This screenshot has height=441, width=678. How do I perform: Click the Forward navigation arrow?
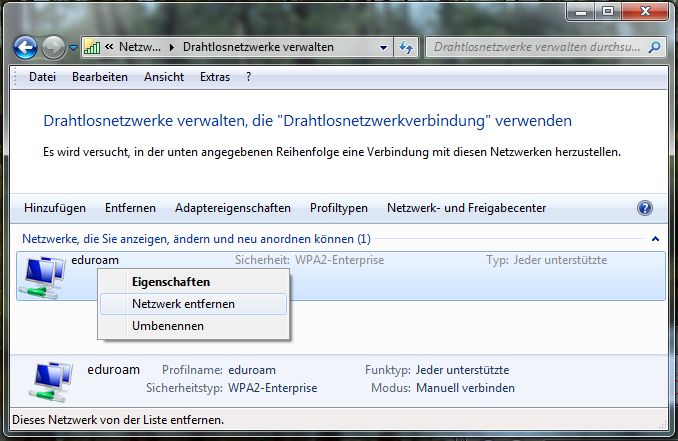[x=53, y=48]
